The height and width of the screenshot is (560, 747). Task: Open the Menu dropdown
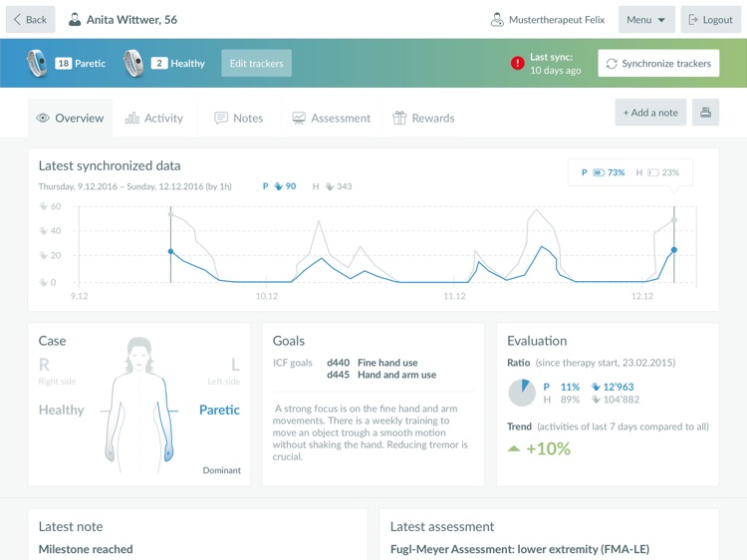pyautogui.click(x=646, y=20)
